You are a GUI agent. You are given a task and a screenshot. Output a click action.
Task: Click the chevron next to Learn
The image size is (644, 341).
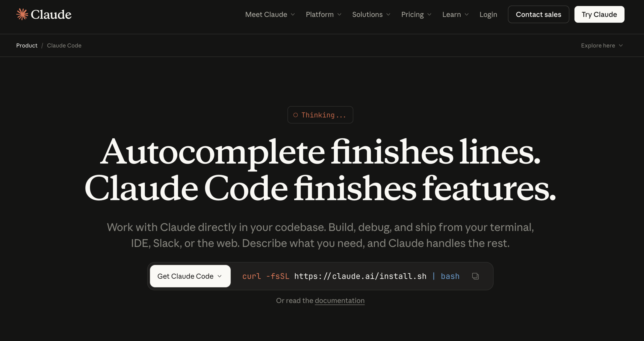point(467,15)
